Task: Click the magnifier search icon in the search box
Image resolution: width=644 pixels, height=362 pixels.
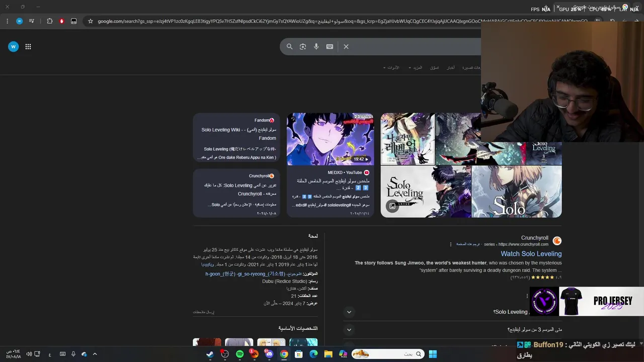Action: [x=290, y=46]
